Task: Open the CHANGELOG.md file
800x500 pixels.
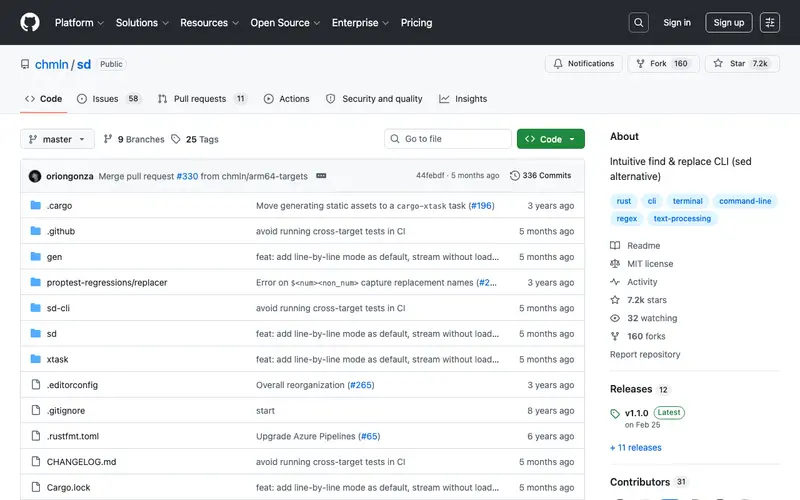Action: pos(82,462)
